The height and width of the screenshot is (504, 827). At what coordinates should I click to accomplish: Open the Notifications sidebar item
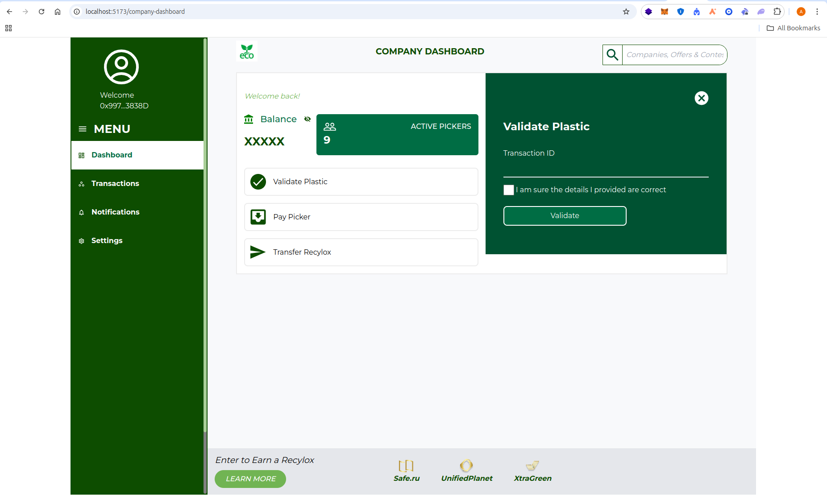(137, 212)
